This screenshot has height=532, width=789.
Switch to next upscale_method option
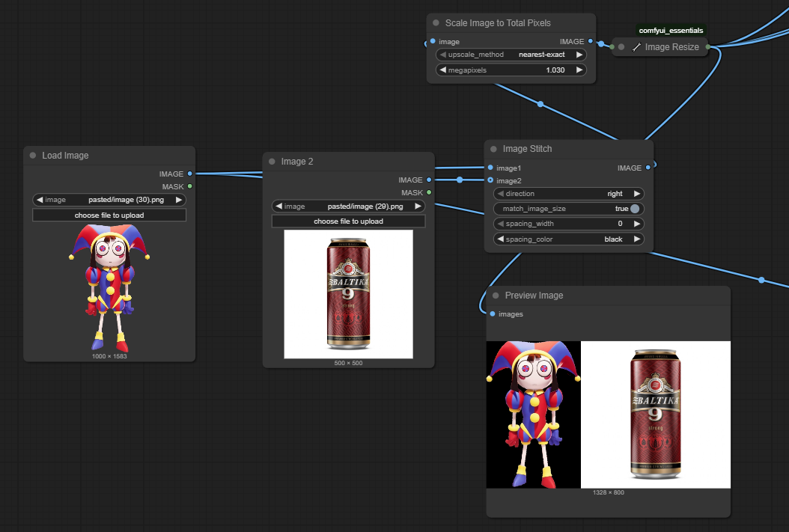click(x=579, y=55)
